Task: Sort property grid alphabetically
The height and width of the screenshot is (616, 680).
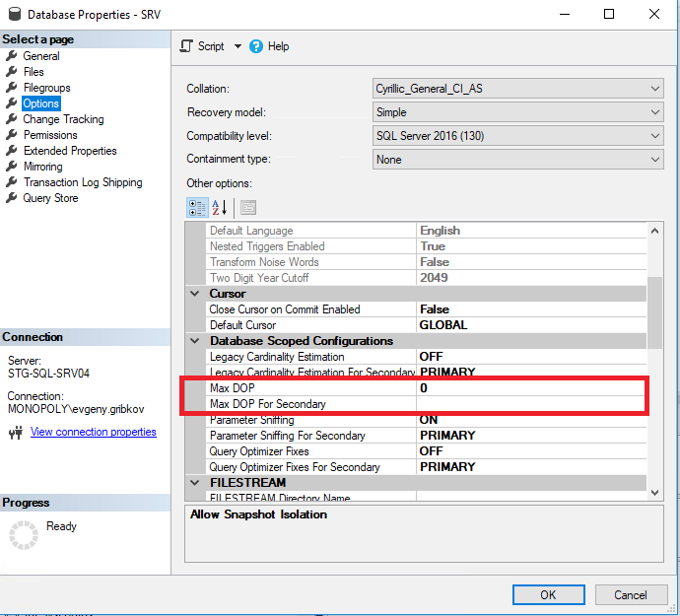Action: pos(219,208)
